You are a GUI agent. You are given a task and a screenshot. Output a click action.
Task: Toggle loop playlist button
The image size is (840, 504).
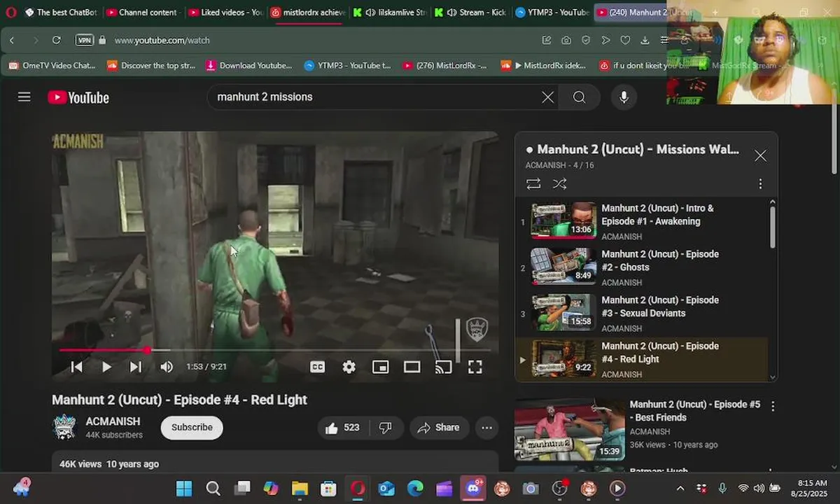pos(533,183)
